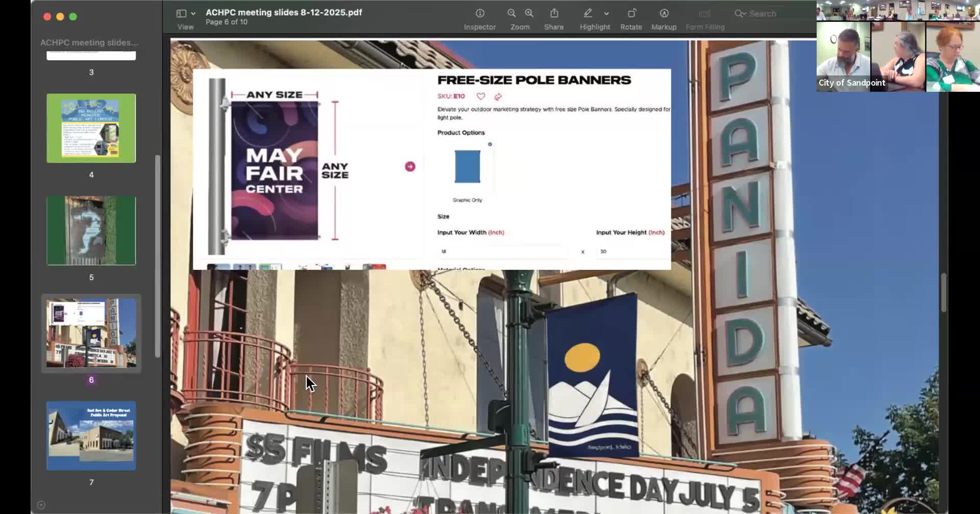
Task: Click the Form Filling icon
Action: [x=705, y=13]
